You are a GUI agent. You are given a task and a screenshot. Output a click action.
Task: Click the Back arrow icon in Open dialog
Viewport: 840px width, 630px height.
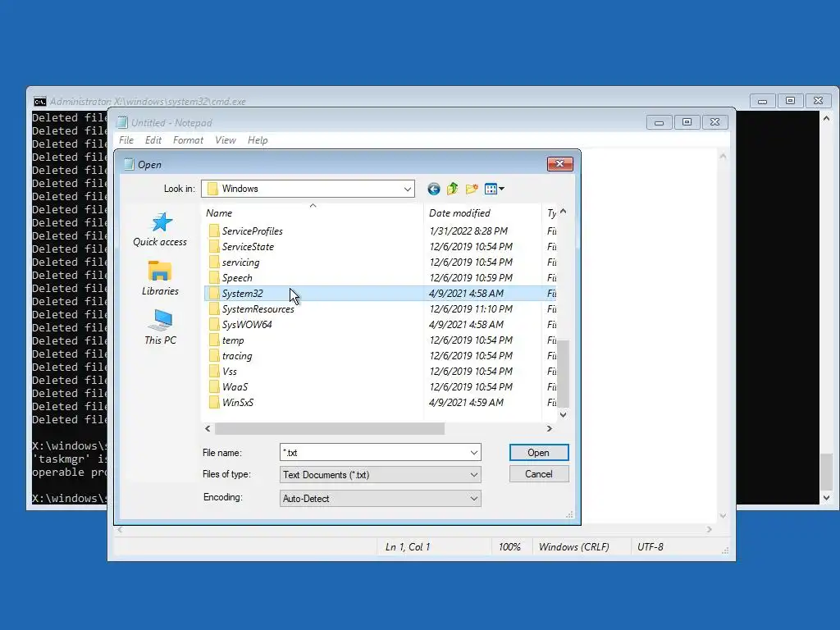[433, 189]
